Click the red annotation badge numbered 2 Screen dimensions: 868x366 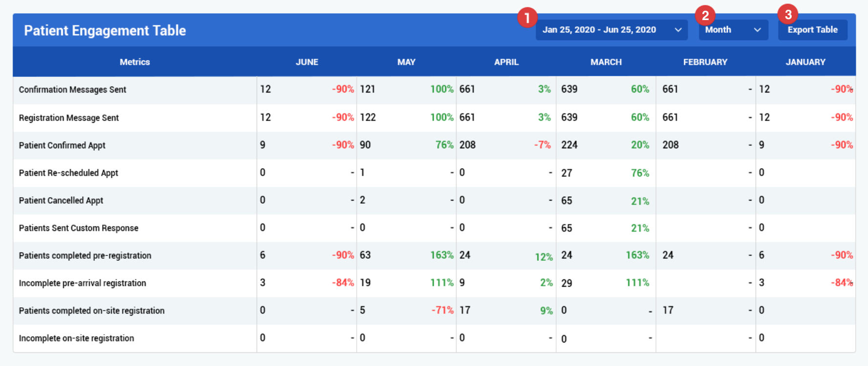click(x=705, y=16)
